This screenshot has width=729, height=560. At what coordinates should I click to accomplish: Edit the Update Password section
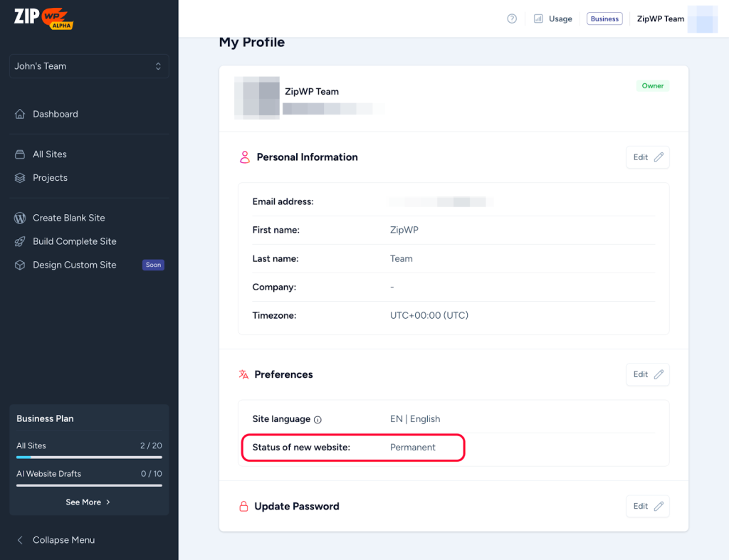tap(647, 506)
